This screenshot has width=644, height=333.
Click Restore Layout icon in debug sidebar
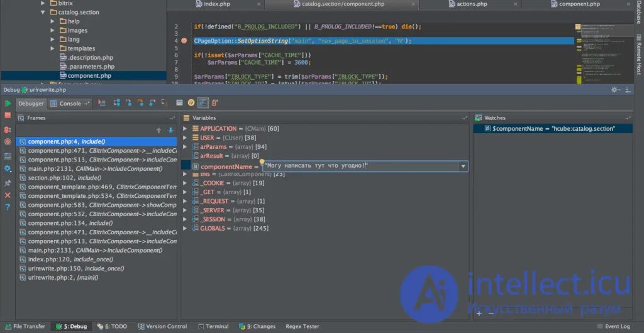8,156
